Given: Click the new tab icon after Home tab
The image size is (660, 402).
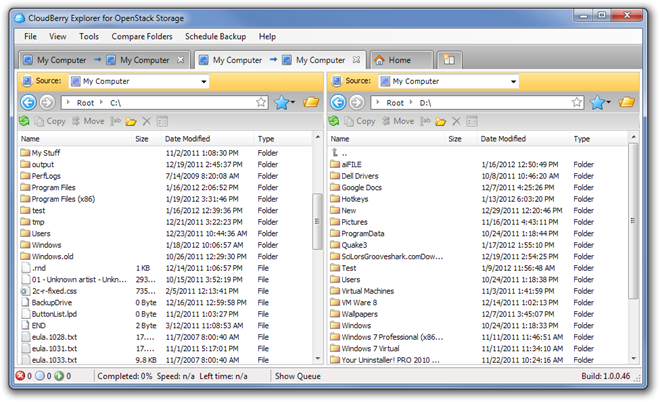Looking at the screenshot, I should pos(450,60).
